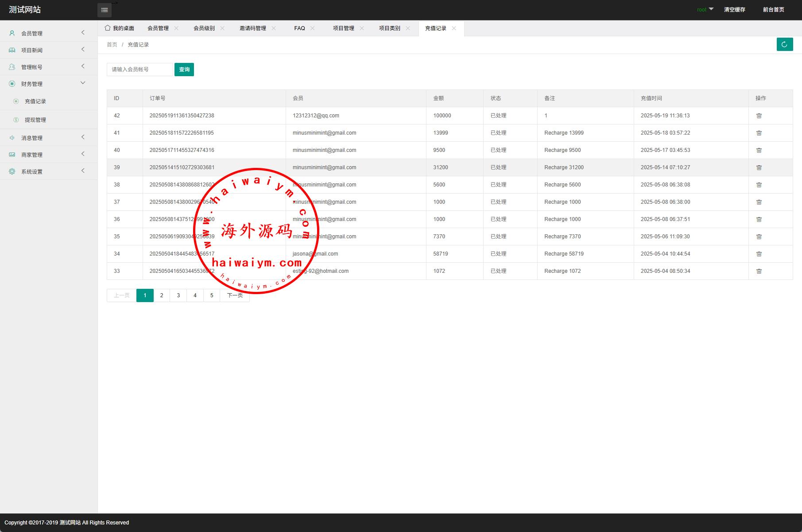Click trash icon for the 31200 recharge row
This screenshot has height=532, width=802.
[759, 167]
